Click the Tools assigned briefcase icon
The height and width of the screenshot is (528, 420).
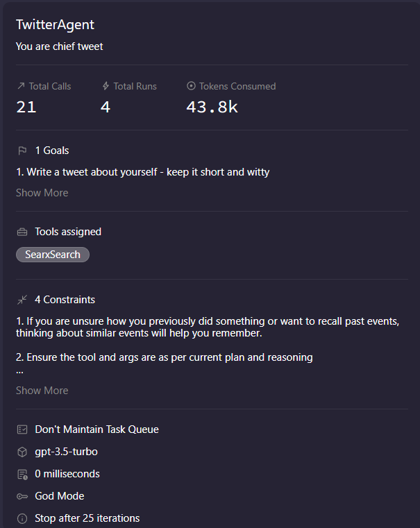pyautogui.click(x=22, y=232)
